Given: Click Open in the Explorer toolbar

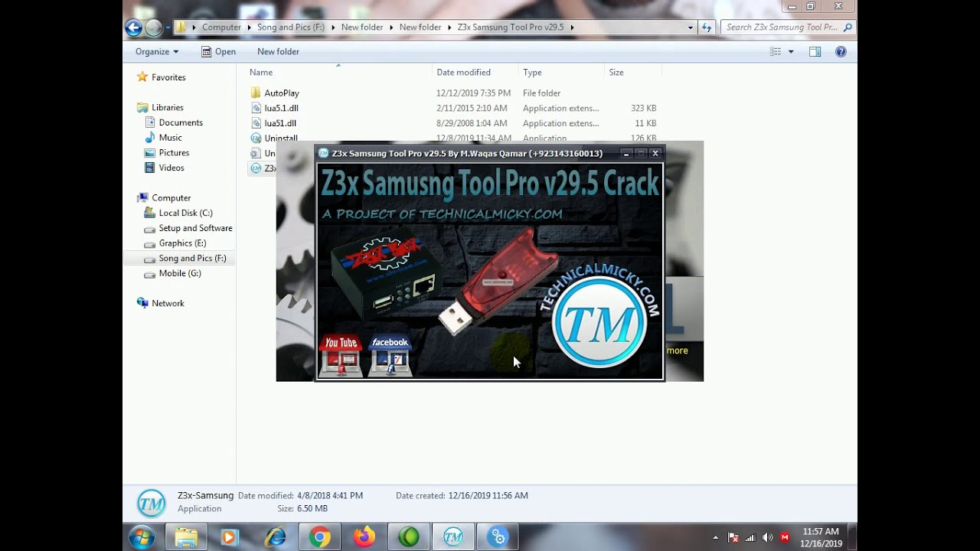Looking at the screenshot, I should click(218, 51).
